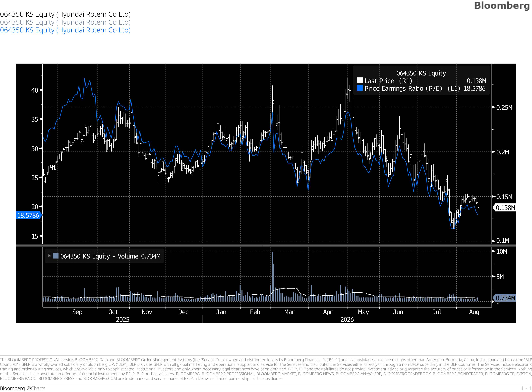Click the Mar label on the time axis

click(x=289, y=312)
